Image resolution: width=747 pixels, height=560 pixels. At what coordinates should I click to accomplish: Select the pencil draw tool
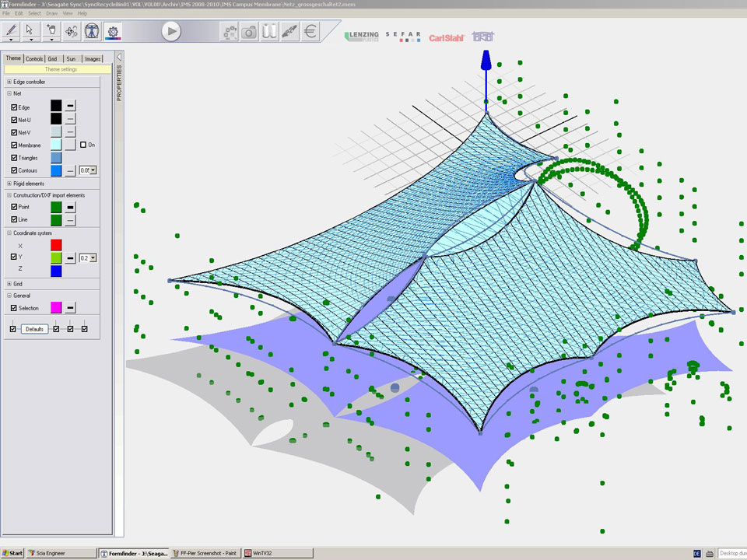(x=11, y=30)
